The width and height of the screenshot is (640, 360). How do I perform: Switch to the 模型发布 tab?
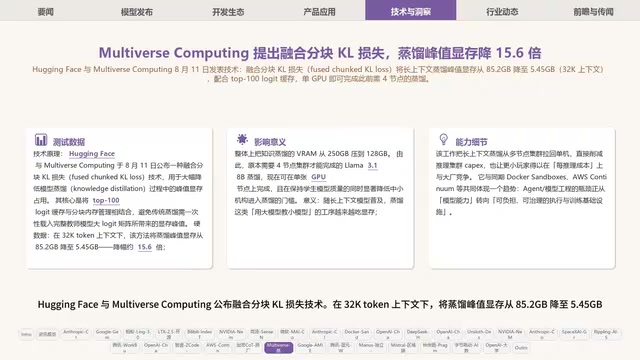click(x=137, y=11)
